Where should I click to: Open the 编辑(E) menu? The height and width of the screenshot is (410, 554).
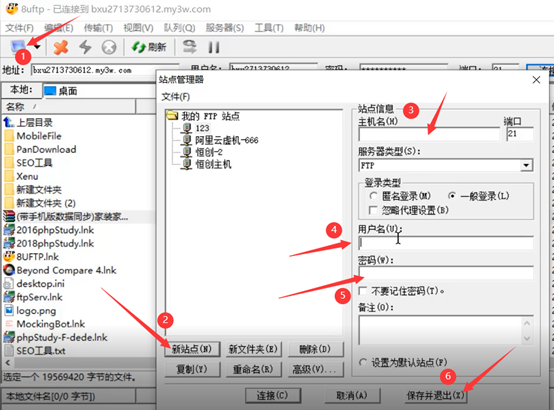pyautogui.click(x=59, y=28)
